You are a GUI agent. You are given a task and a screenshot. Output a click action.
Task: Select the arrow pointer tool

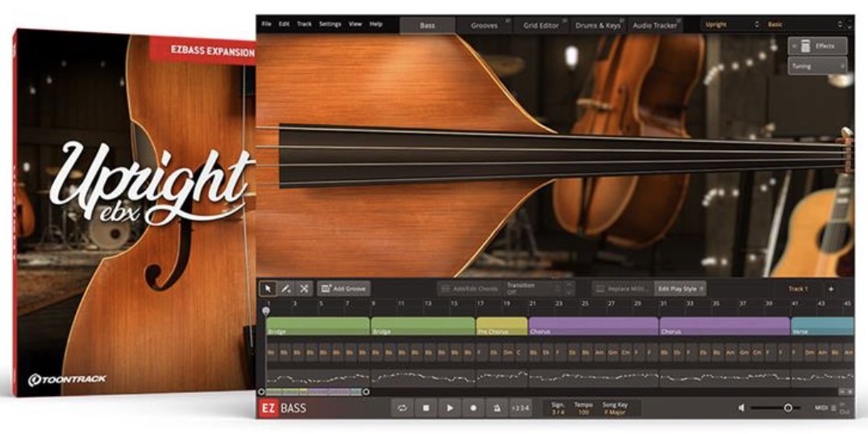(x=268, y=288)
